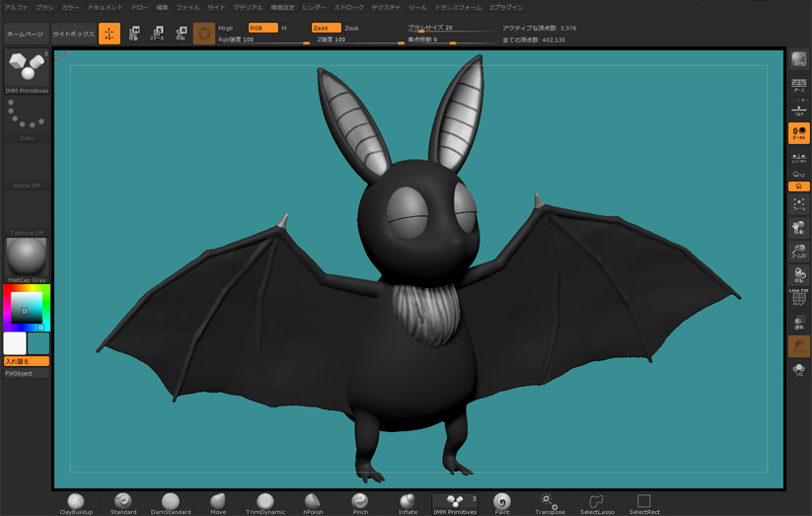Open the Dots stroke picker
Screen dimensions: 812x516
27,119
